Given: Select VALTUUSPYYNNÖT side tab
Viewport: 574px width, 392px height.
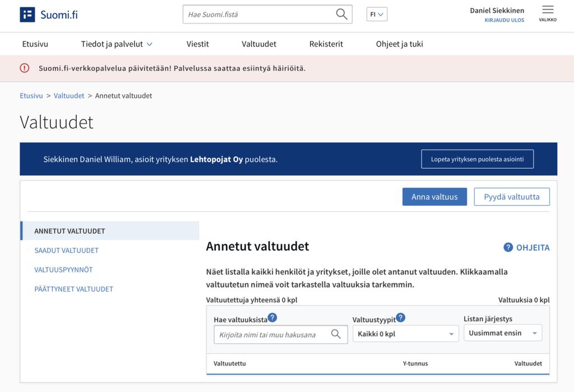Looking at the screenshot, I should (x=63, y=270).
